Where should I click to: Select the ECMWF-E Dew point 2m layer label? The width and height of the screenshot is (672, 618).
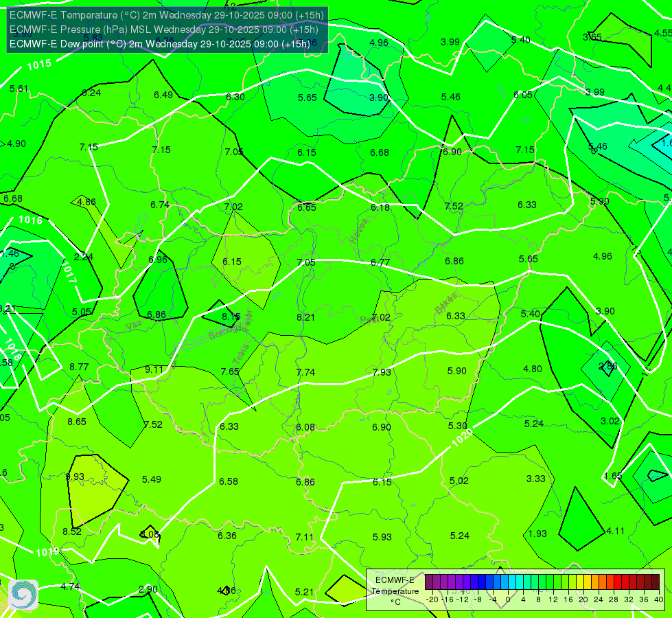click(159, 44)
